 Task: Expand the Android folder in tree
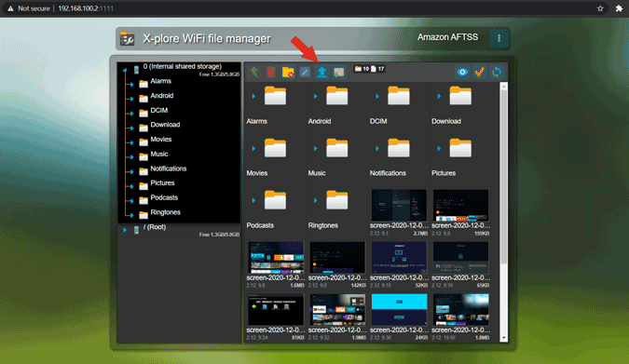tap(131, 99)
